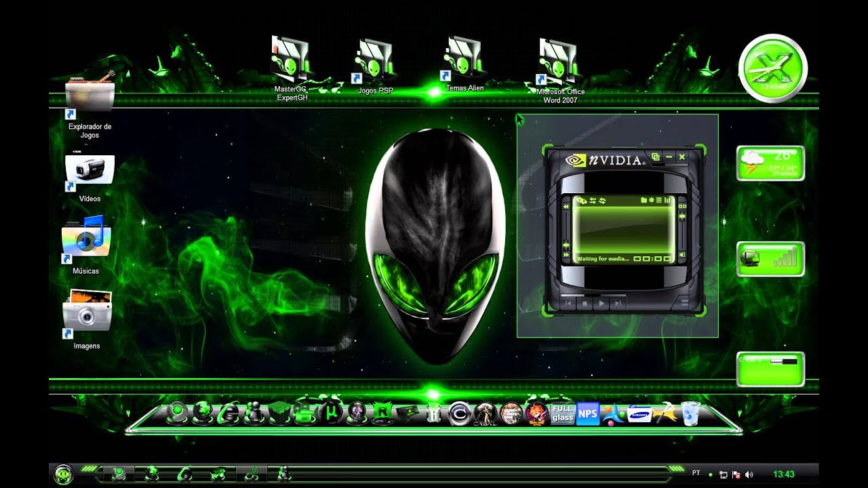The width and height of the screenshot is (868, 488).
Task: Launch Microsoft Office Word 2007 shortcut
Action: (x=560, y=71)
